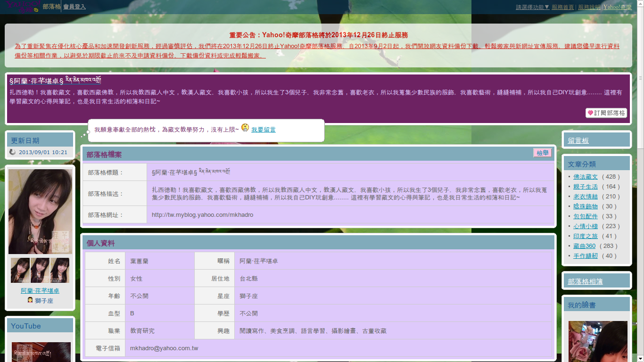Open the 心情小棧 category
Screen dimensions: 644x362
[x=585, y=226]
